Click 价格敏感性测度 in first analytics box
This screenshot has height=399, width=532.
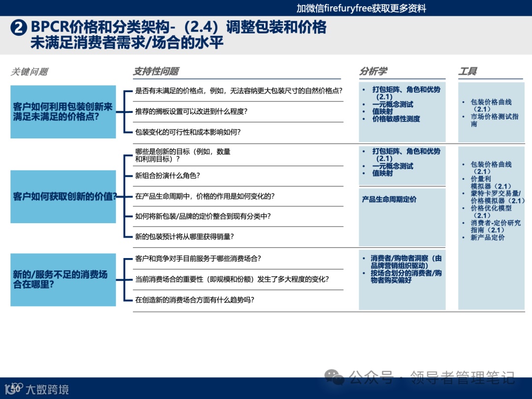click(396, 119)
